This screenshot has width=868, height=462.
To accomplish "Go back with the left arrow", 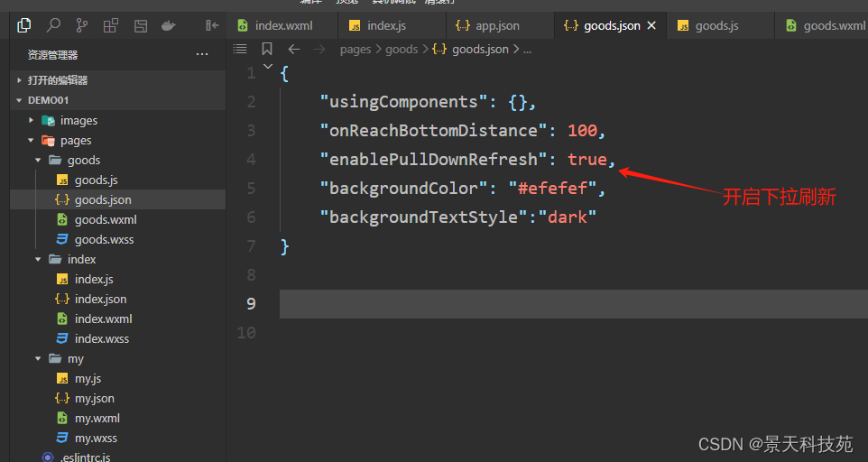I will (x=294, y=50).
